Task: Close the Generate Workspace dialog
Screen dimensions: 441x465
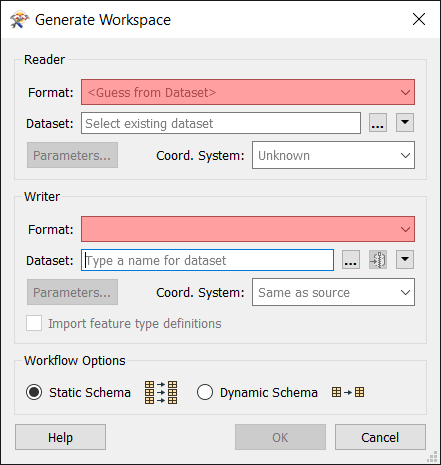Action: (x=419, y=19)
